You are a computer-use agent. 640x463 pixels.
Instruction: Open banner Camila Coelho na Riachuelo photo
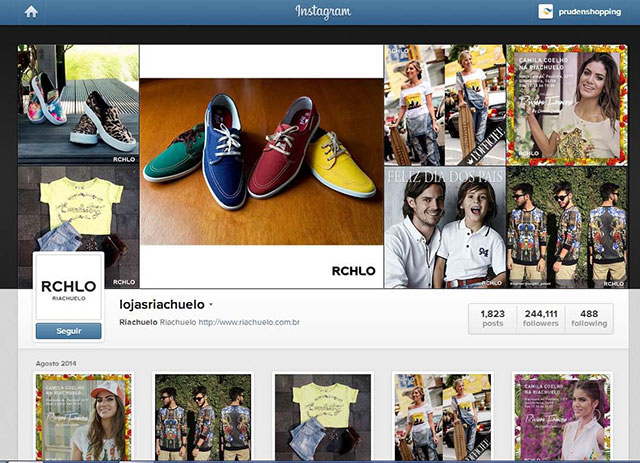567,105
